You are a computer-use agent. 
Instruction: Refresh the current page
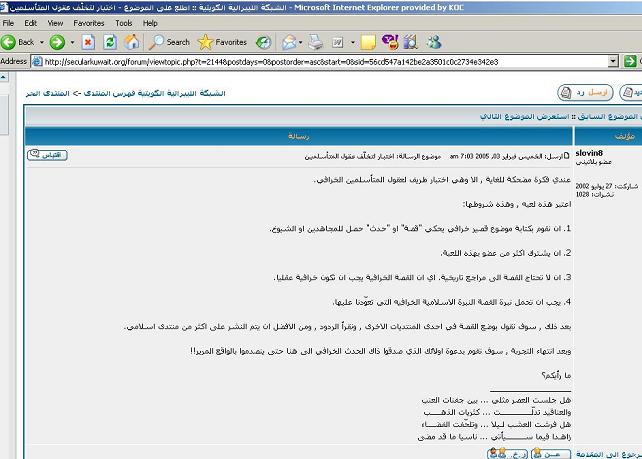[x=109, y=42]
